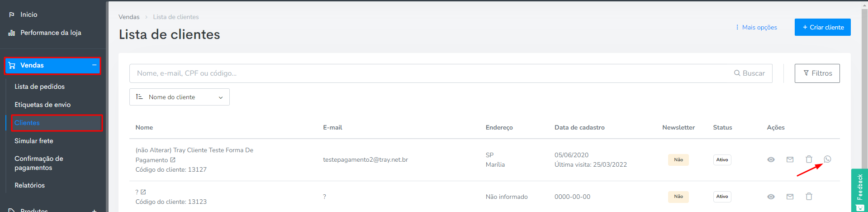
Task: Open the Filtros button
Action: coord(817,73)
